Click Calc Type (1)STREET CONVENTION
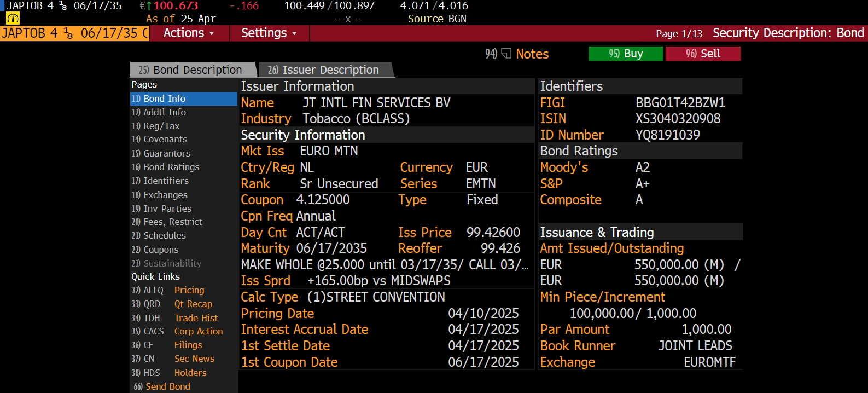This screenshot has width=868, height=393. (x=376, y=297)
